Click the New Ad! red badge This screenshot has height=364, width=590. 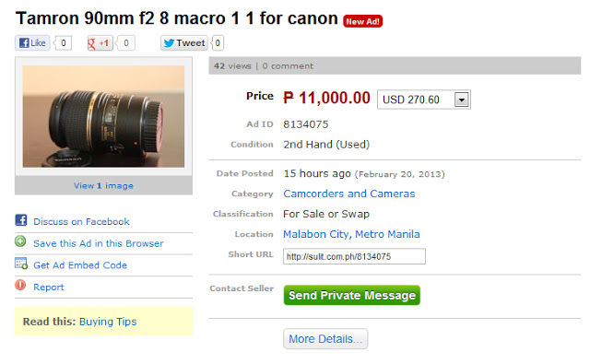pyautogui.click(x=362, y=21)
